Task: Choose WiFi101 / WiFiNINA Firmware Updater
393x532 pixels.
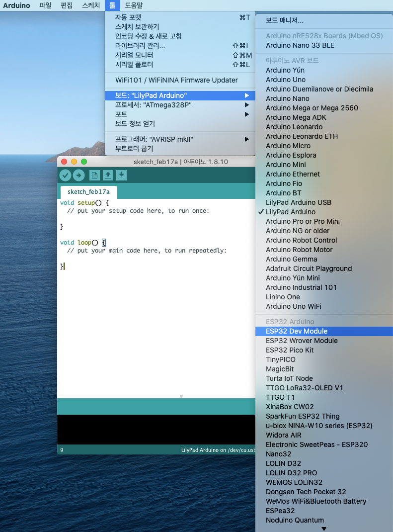Action: click(180, 80)
